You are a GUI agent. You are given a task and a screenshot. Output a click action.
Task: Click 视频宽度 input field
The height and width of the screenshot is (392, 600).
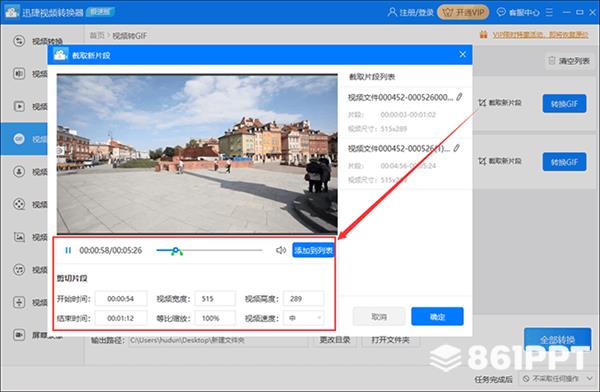215,299
